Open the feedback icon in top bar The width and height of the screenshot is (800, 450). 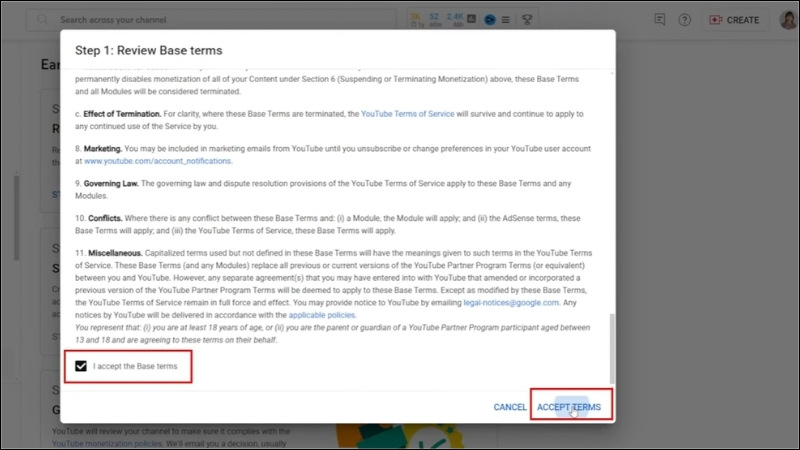click(659, 20)
